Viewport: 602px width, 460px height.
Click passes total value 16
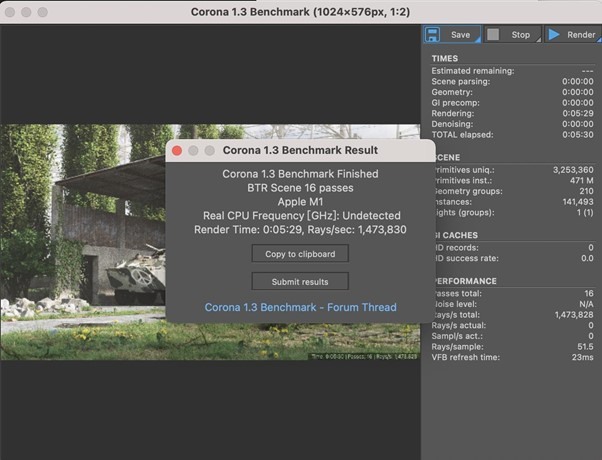click(x=589, y=293)
